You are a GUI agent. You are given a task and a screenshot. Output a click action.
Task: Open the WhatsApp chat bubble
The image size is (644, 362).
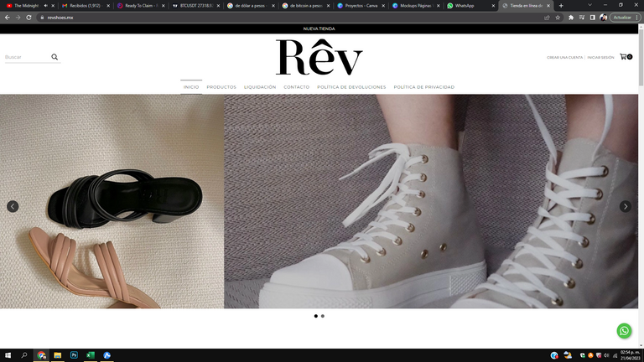click(x=624, y=331)
